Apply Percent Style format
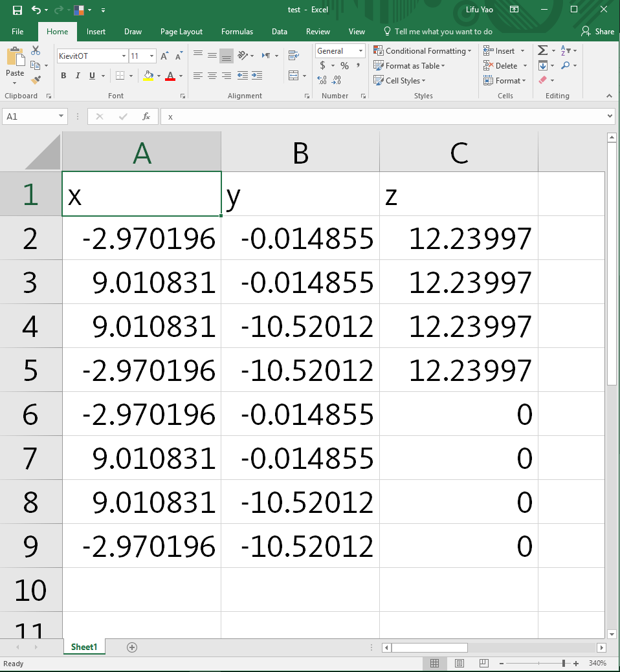Screen dimensions: 620x672 pyautogui.click(x=345, y=65)
